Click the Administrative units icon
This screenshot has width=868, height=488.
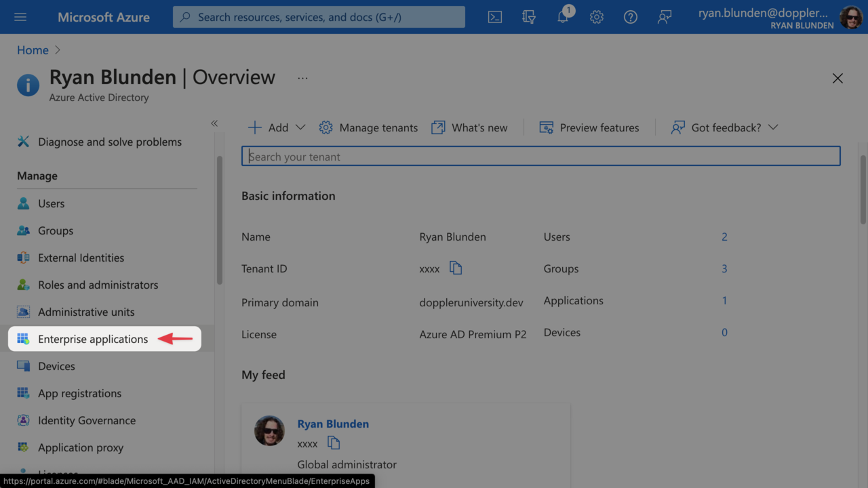pyautogui.click(x=23, y=312)
